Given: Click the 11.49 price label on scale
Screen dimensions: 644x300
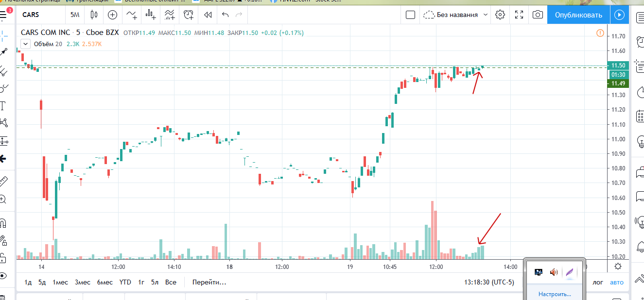Looking at the screenshot, I should [618, 83].
